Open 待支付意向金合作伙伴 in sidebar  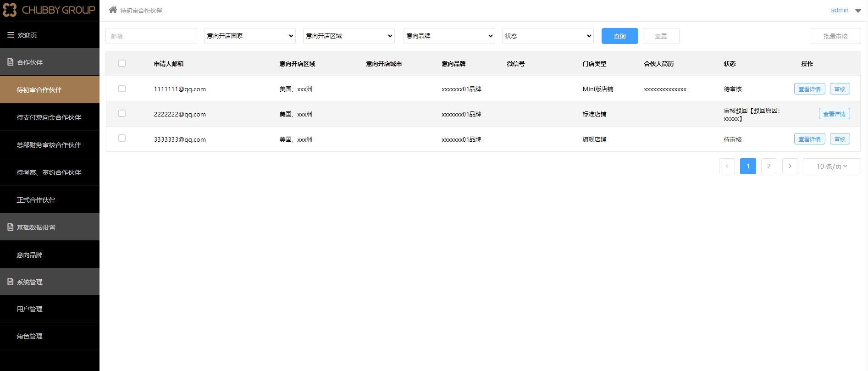tap(50, 117)
